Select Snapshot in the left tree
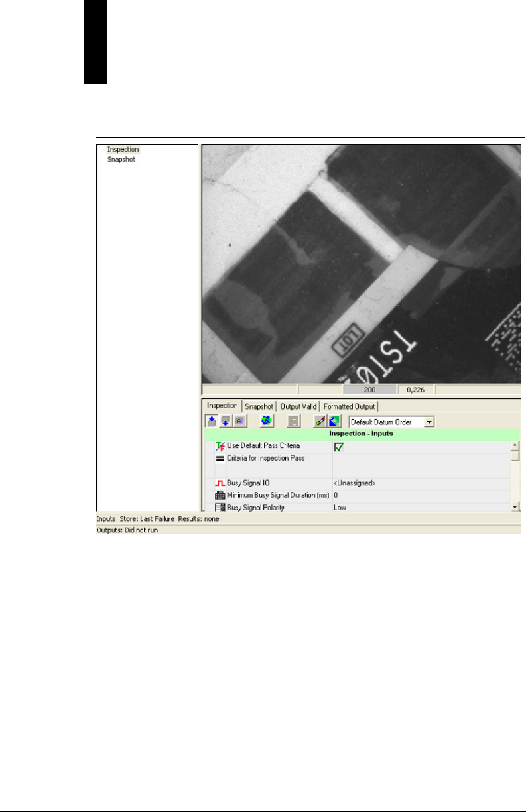This screenshot has height=812, width=528. [x=121, y=160]
